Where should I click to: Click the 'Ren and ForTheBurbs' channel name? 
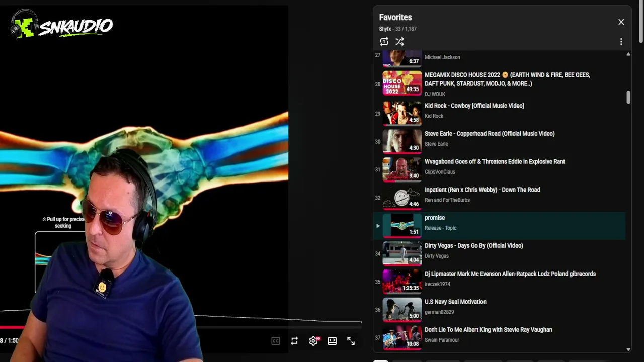(x=447, y=200)
